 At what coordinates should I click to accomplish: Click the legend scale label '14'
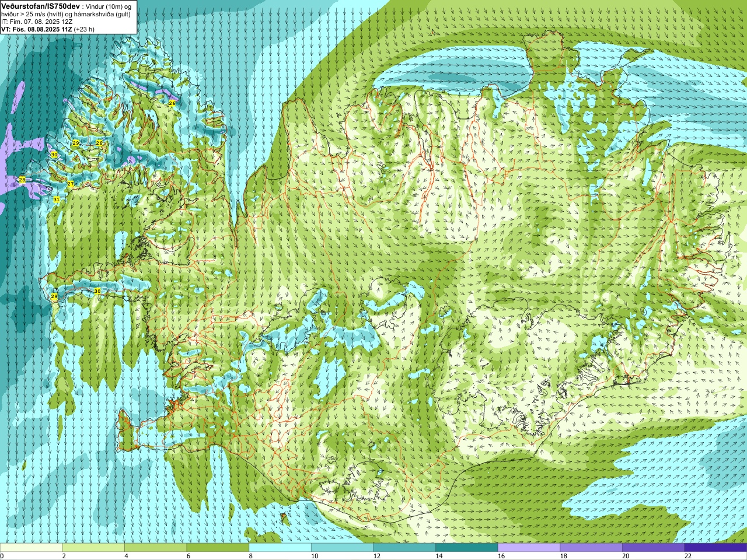coord(439,556)
